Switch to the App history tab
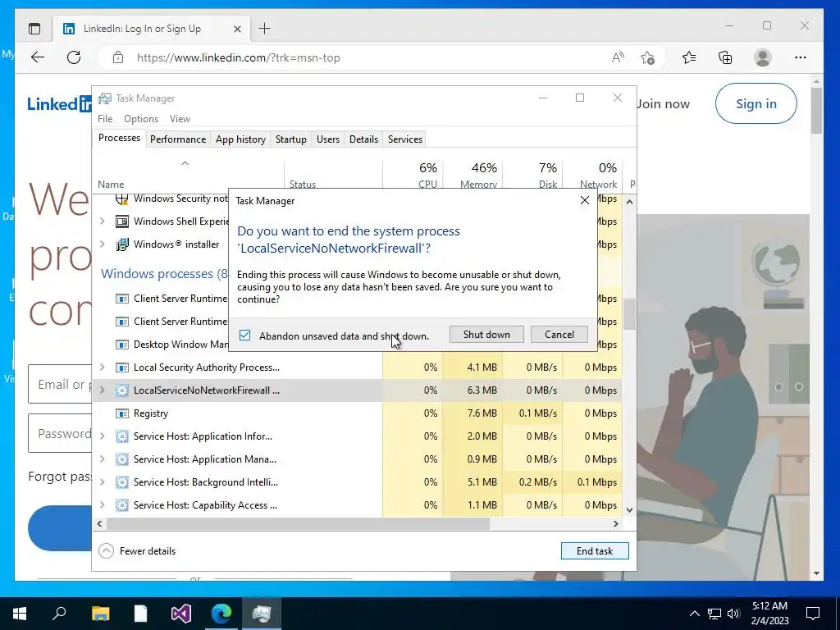Image resolution: width=840 pixels, height=630 pixels. click(240, 139)
